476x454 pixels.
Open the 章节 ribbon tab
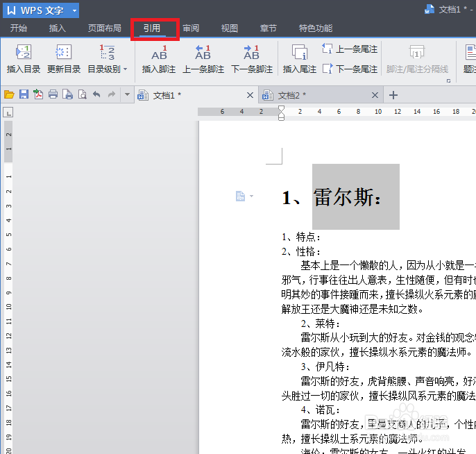(x=269, y=28)
